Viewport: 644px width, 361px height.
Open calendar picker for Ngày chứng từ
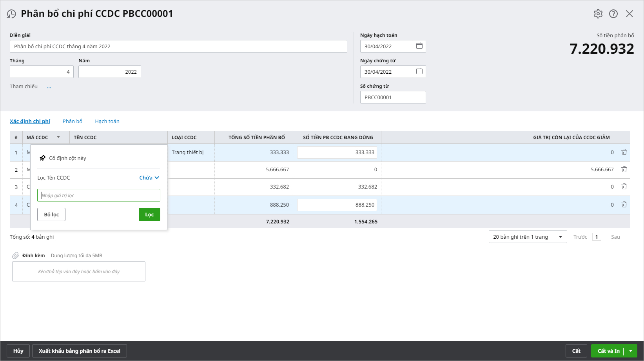pyautogui.click(x=419, y=71)
